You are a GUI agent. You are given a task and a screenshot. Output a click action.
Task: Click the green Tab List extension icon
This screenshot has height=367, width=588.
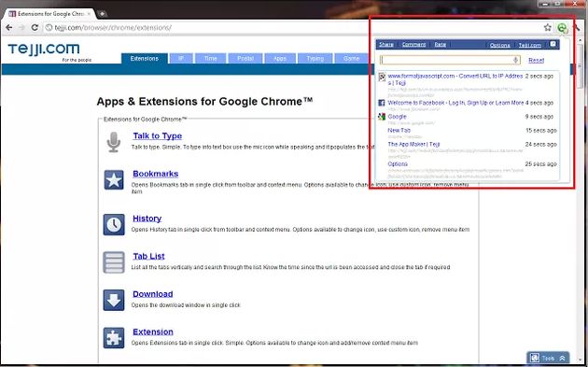(x=562, y=28)
